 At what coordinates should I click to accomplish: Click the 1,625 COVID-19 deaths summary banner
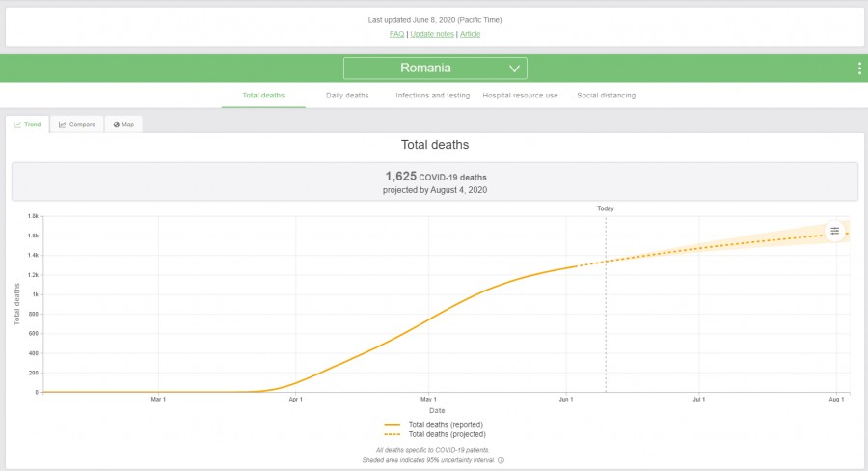[434, 182]
